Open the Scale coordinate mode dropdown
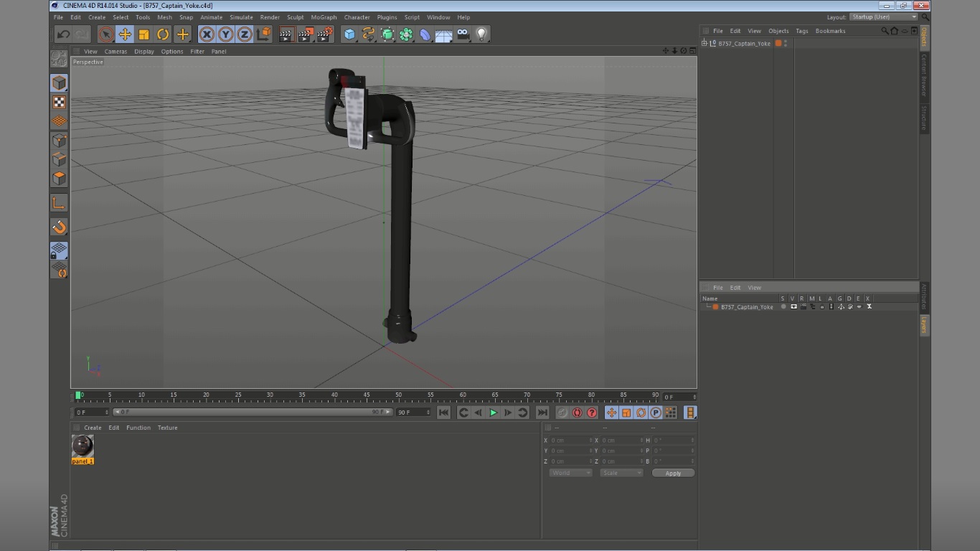 621,473
